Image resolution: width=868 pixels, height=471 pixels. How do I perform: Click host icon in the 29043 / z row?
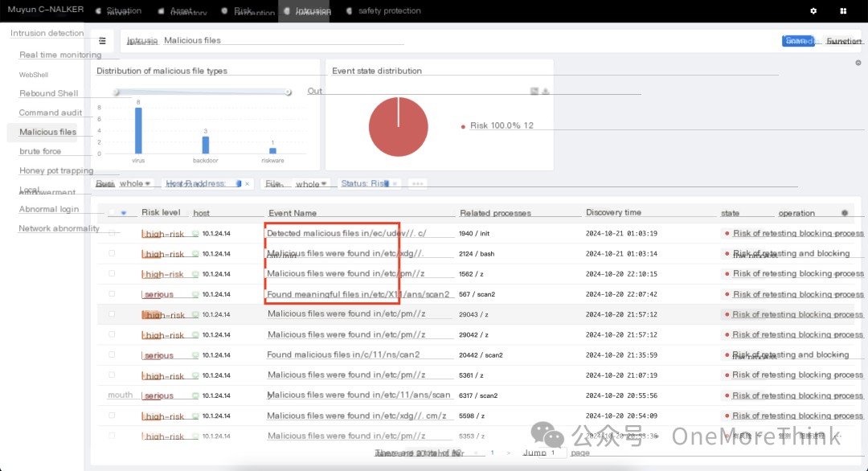click(195, 314)
